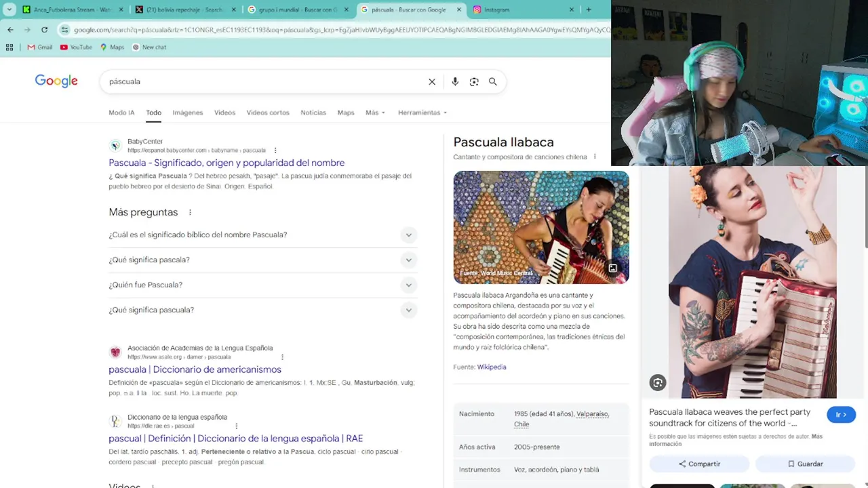Click the Compartir button
Viewport: 868px width, 488px height.
point(699,464)
